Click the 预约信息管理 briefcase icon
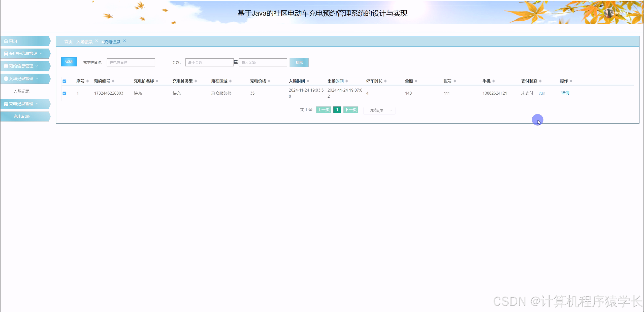The image size is (644, 312). click(x=6, y=66)
